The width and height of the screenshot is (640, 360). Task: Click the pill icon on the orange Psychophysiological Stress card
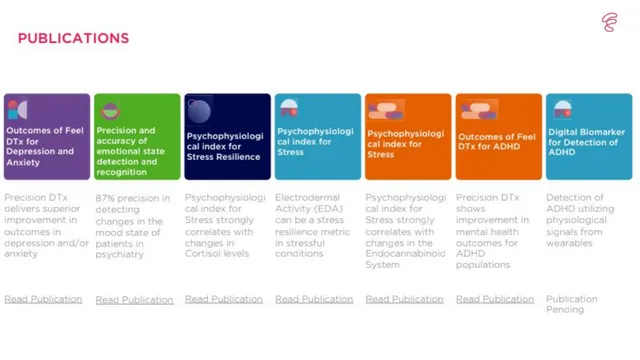(x=386, y=110)
